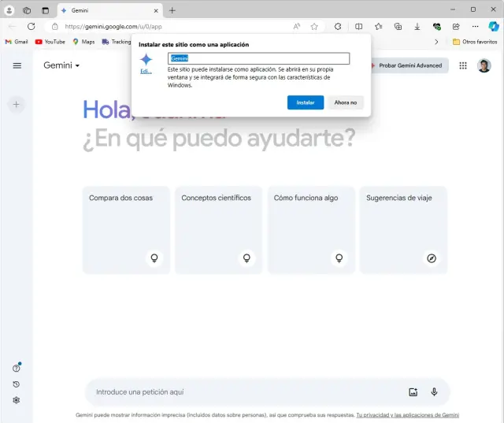
Task: Click the upload image icon in prompt box
Action: pos(413,391)
